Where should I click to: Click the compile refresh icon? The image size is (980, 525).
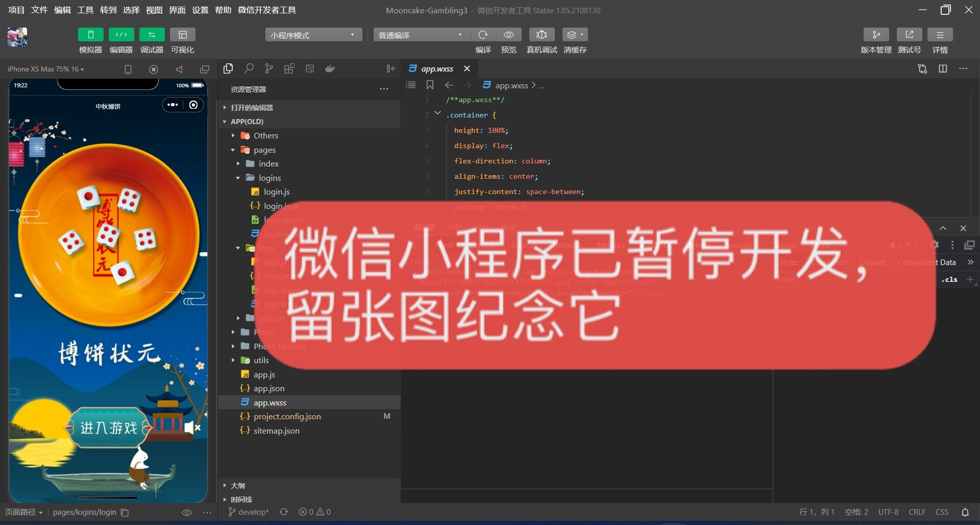click(483, 35)
